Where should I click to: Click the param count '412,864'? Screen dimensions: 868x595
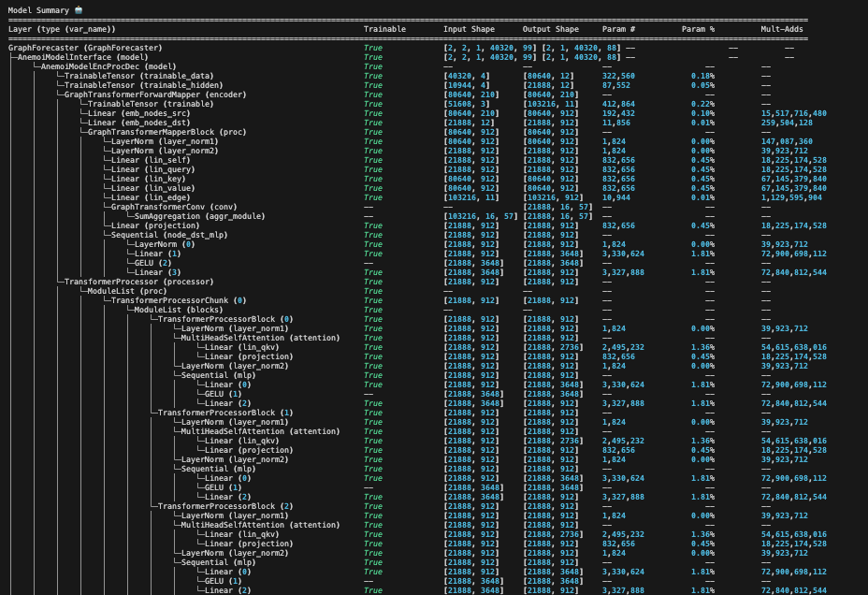(x=619, y=105)
